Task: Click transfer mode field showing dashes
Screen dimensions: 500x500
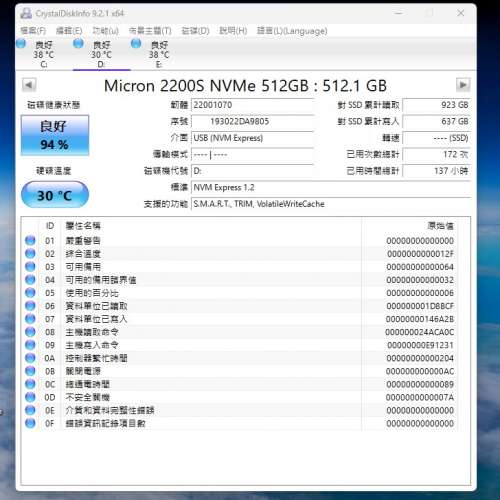Action: pos(252,155)
